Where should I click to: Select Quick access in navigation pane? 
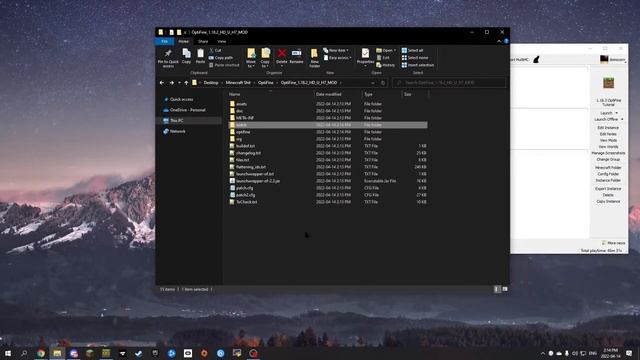pyautogui.click(x=182, y=100)
